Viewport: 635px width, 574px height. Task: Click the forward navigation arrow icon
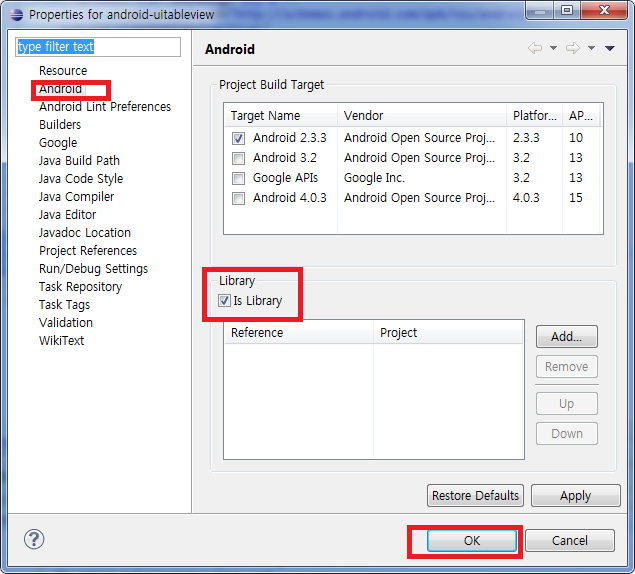573,48
